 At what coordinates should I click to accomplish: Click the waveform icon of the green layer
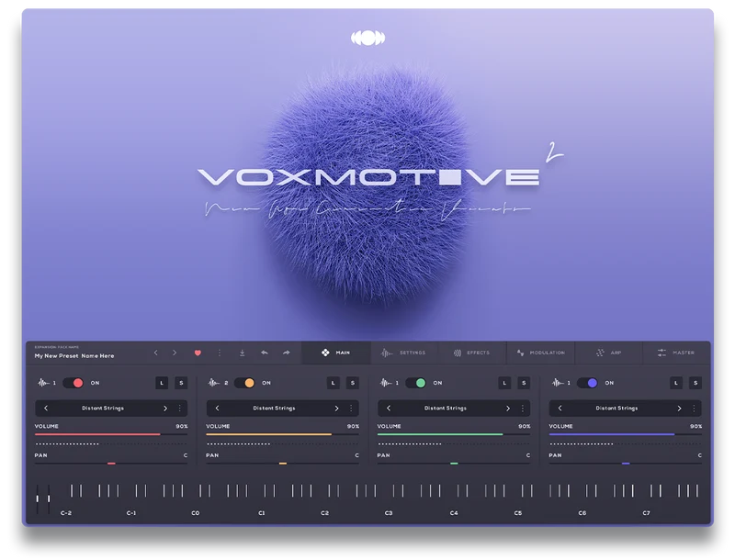point(385,383)
